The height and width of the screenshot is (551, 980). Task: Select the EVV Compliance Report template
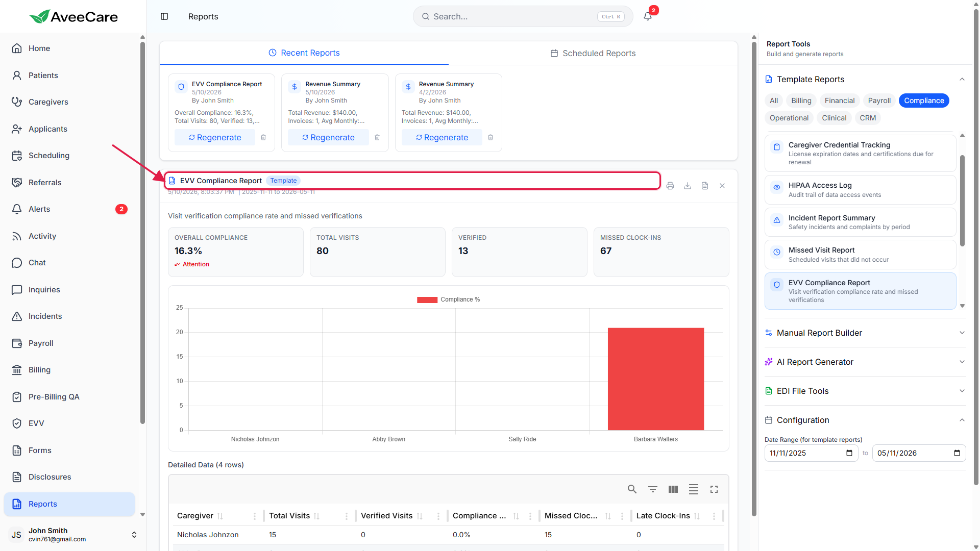click(x=860, y=291)
